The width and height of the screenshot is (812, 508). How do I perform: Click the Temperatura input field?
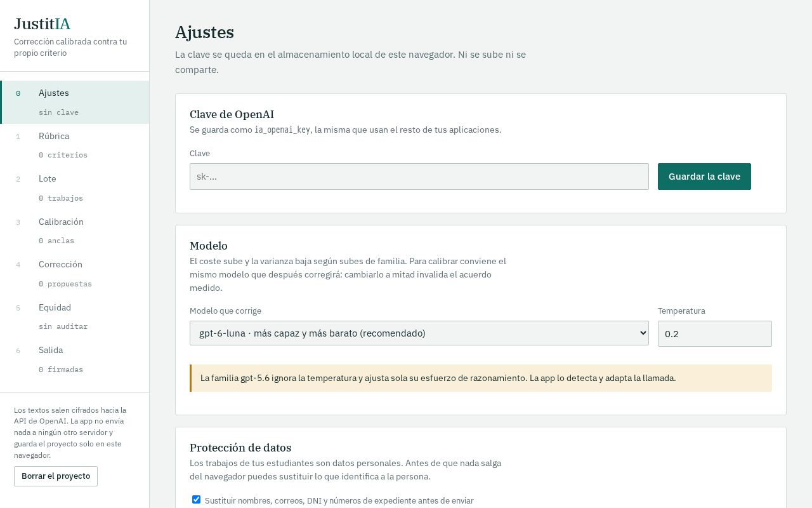(714, 333)
